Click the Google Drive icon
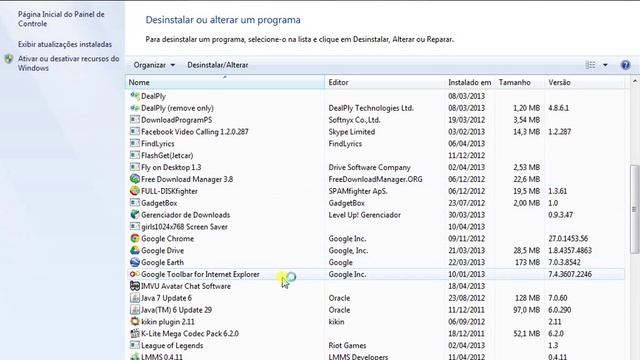The width and height of the screenshot is (640, 360). 135,250
